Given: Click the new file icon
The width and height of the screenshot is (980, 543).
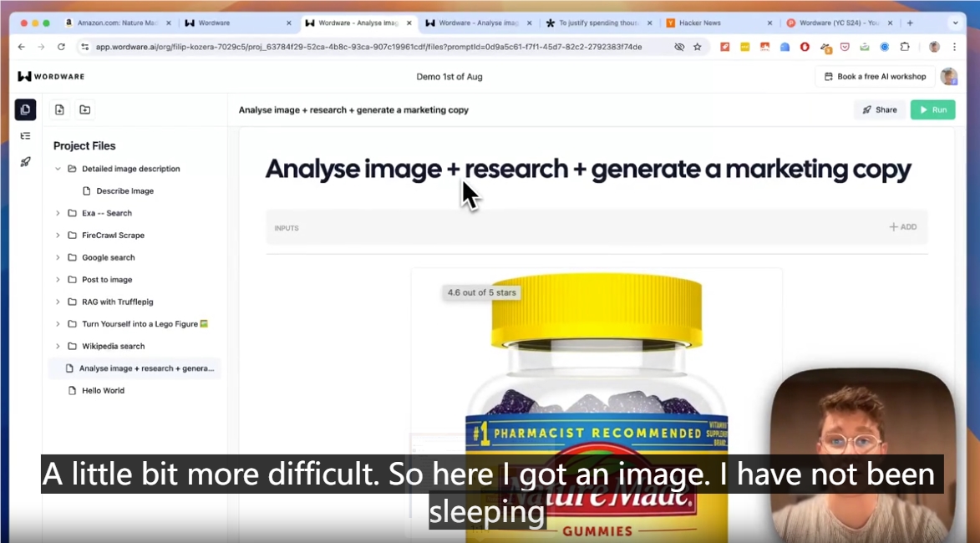Looking at the screenshot, I should pos(59,109).
